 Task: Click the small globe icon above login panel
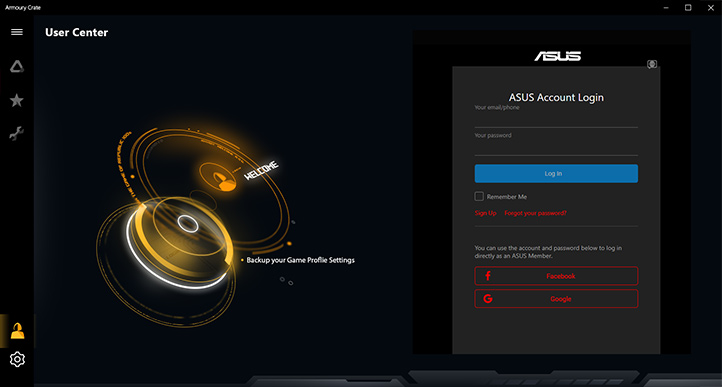point(652,64)
